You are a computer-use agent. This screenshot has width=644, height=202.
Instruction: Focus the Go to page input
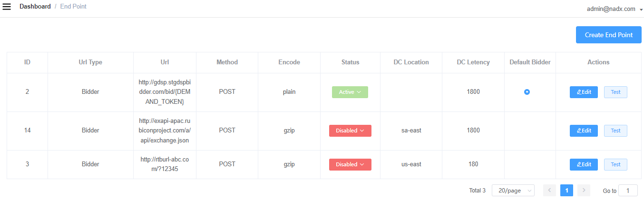(628, 191)
